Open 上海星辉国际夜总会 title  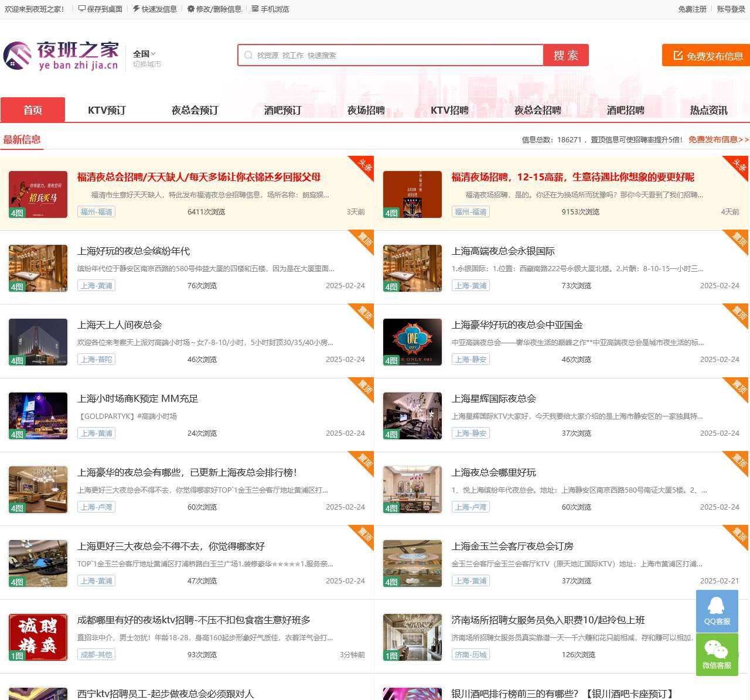pos(494,398)
